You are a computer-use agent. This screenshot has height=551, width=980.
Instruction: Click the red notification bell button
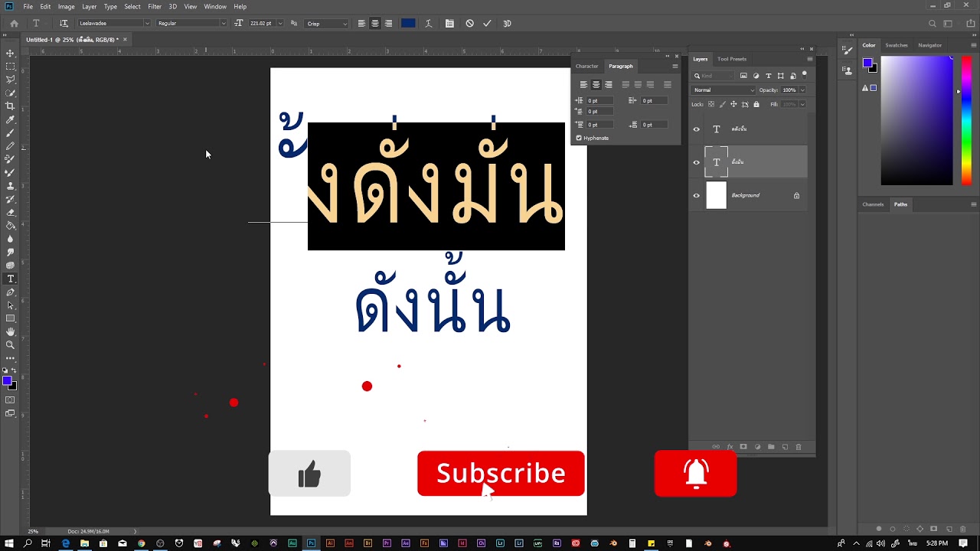[x=696, y=474]
